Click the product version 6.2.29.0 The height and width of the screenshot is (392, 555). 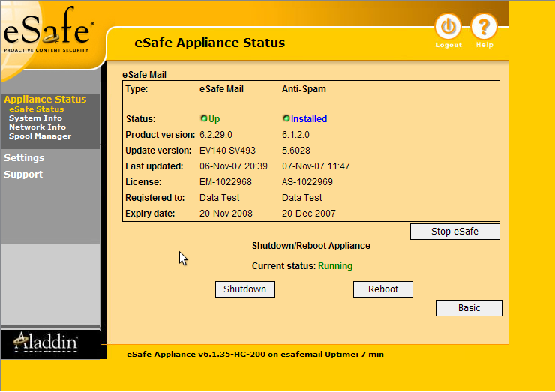coord(216,135)
